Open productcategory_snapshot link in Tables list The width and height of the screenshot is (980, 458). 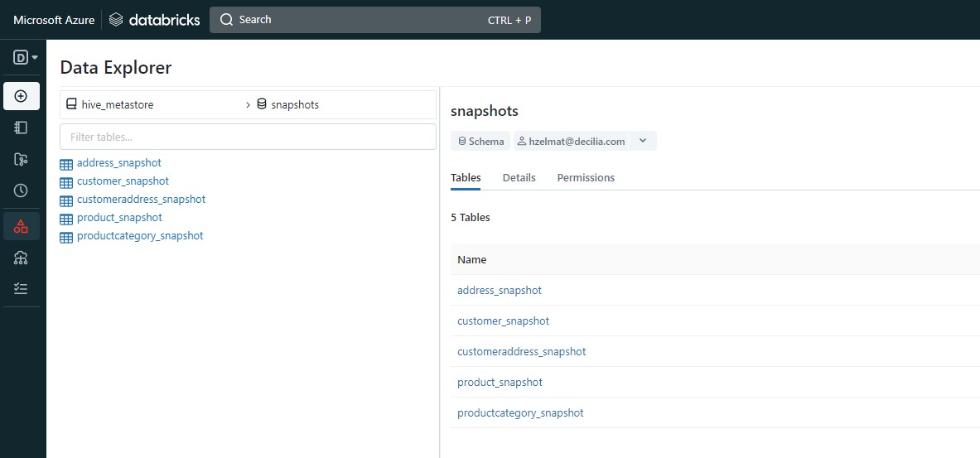pyautogui.click(x=520, y=413)
